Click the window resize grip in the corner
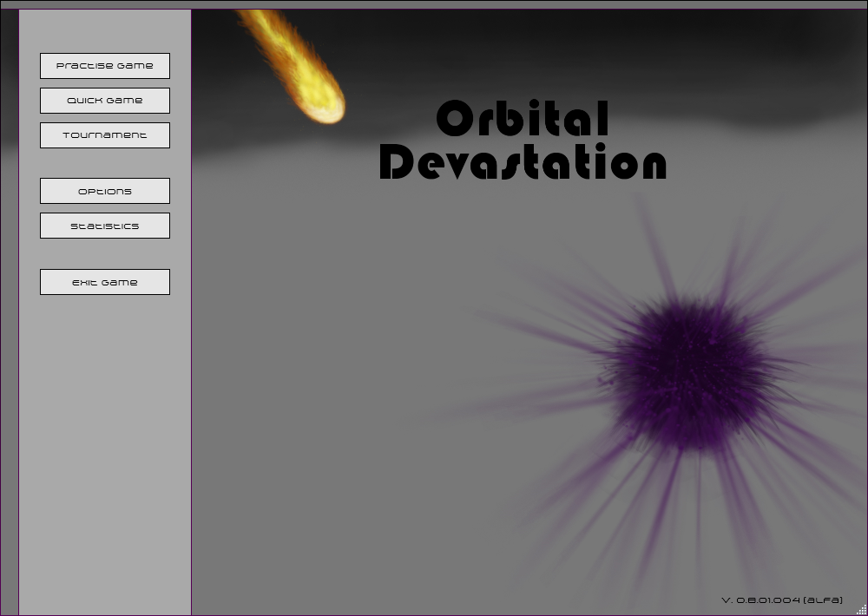Image resolution: width=868 pixels, height=616 pixels. [x=861, y=609]
